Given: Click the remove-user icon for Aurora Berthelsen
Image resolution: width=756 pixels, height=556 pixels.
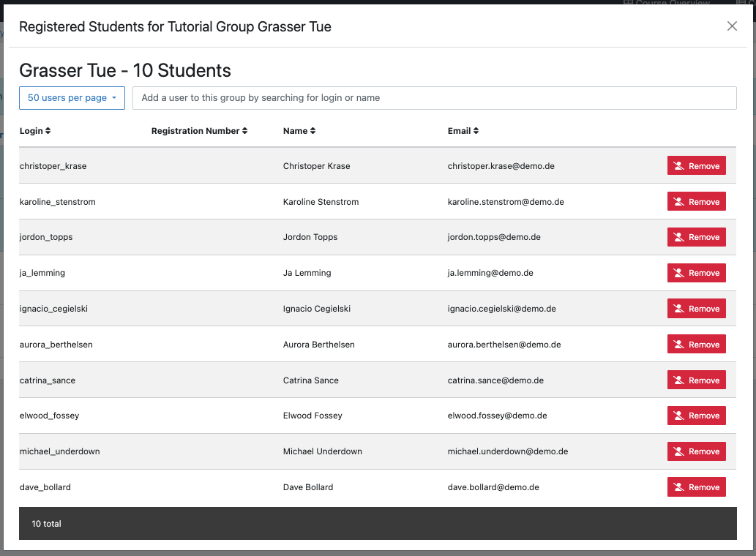Looking at the screenshot, I should tap(679, 345).
